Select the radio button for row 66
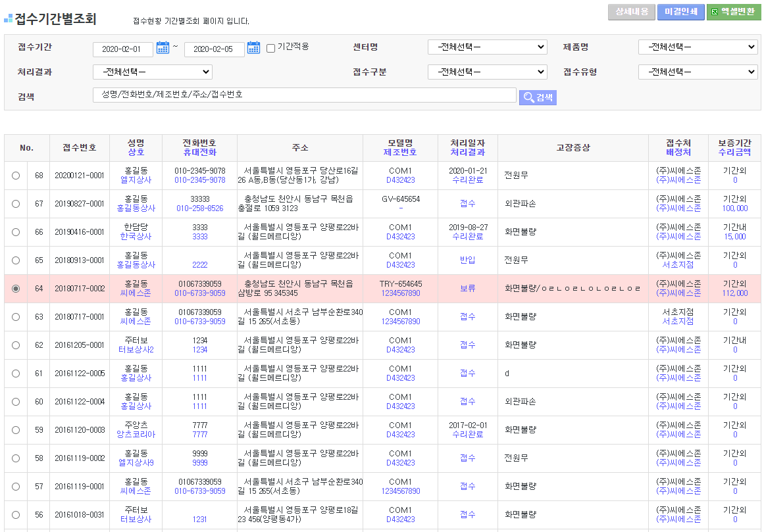Image resolution: width=764 pixels, height=532 pixels. click(x=16, y=232)
